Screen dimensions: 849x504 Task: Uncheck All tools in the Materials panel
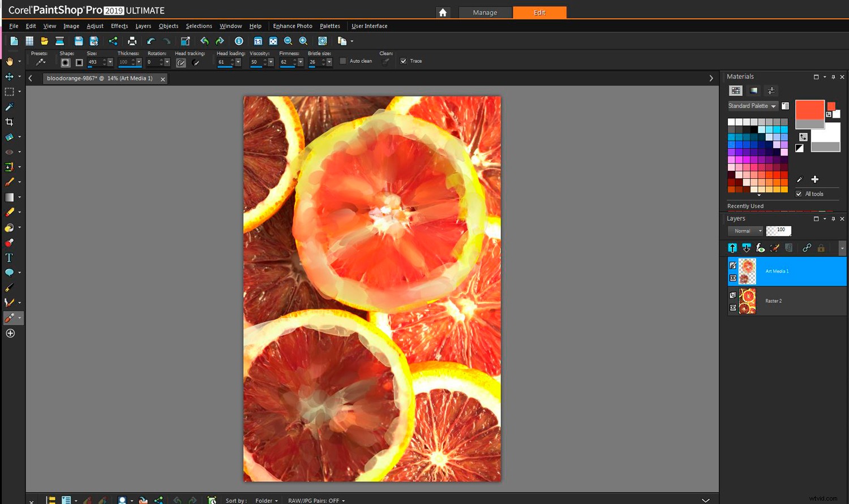tap(799, 193)
